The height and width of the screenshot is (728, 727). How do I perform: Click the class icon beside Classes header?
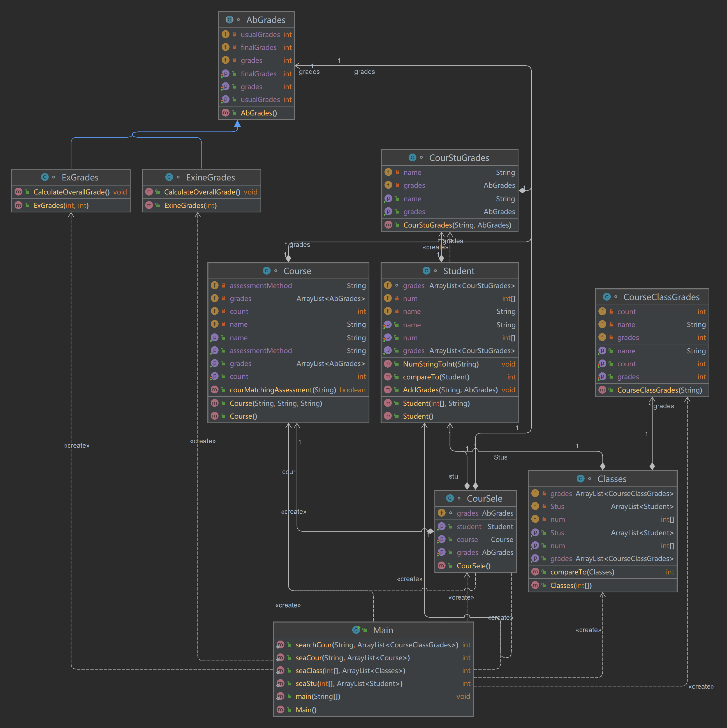[580, 479]
